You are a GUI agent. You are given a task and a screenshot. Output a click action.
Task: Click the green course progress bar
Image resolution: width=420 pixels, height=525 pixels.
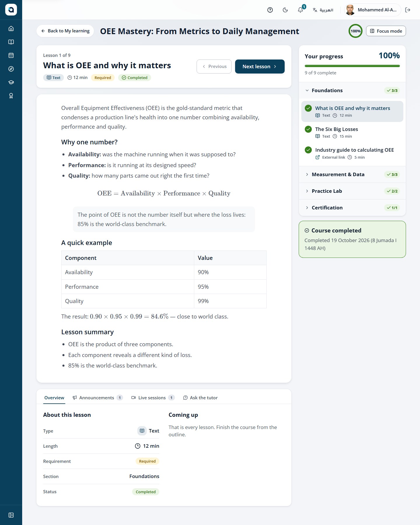(x=352, y=66)
